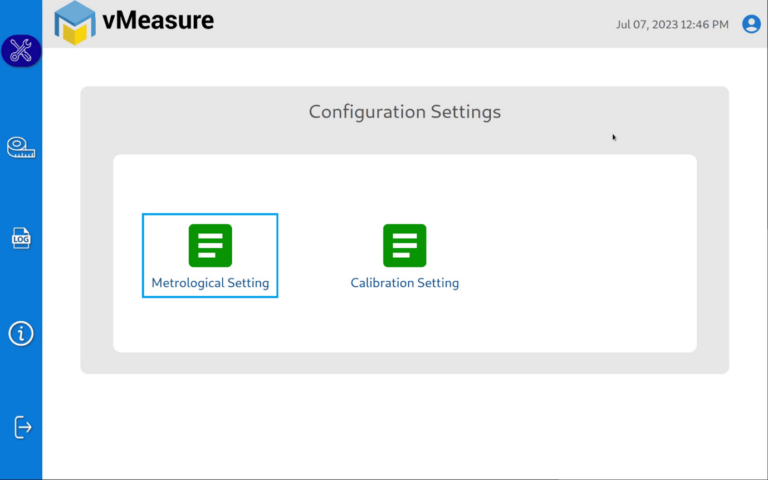Open the Metrological Setting text label
The image size is (768, 480).
[x=210, y=283]
